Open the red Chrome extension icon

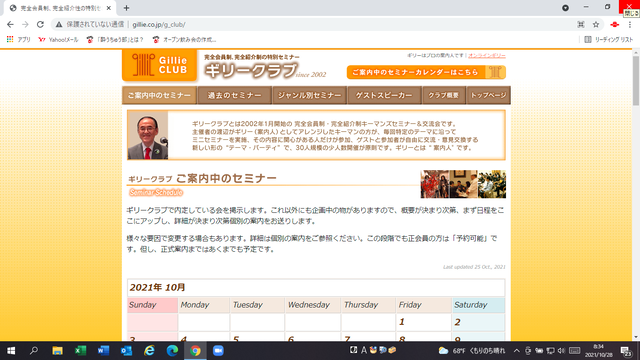coord(614,24)
